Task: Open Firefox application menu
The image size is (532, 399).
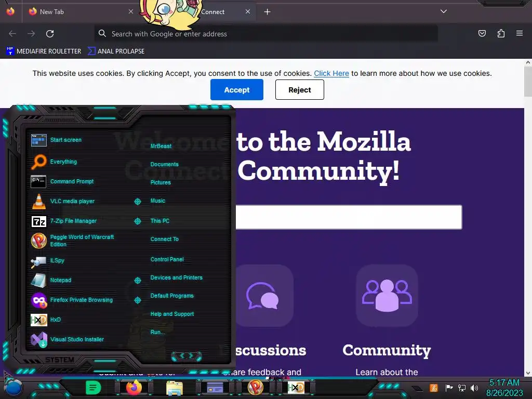Action: click(520, 33)
